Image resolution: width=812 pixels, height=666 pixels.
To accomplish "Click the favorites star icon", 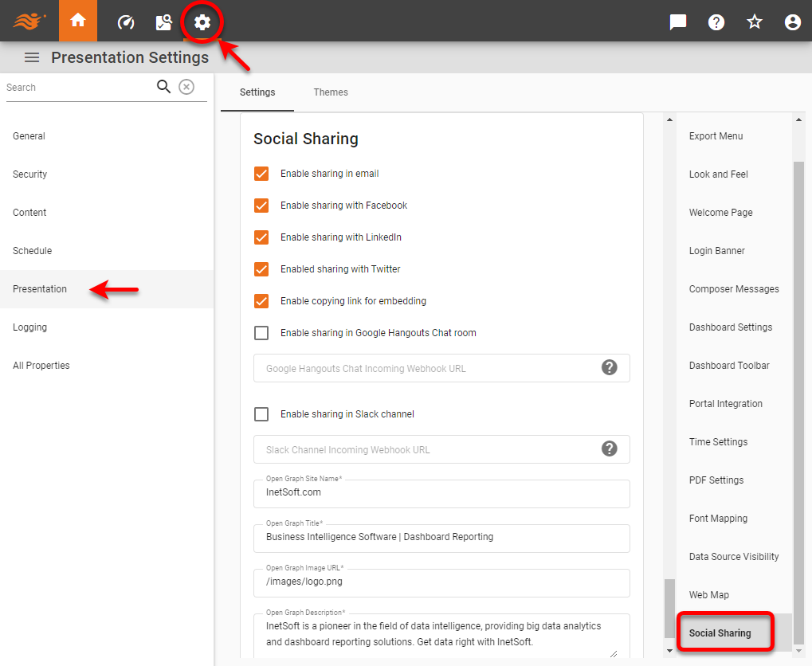I will 754,22.
